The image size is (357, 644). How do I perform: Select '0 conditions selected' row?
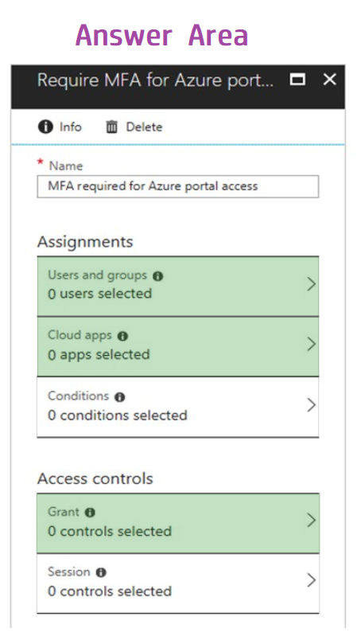(x=177, y=407)
